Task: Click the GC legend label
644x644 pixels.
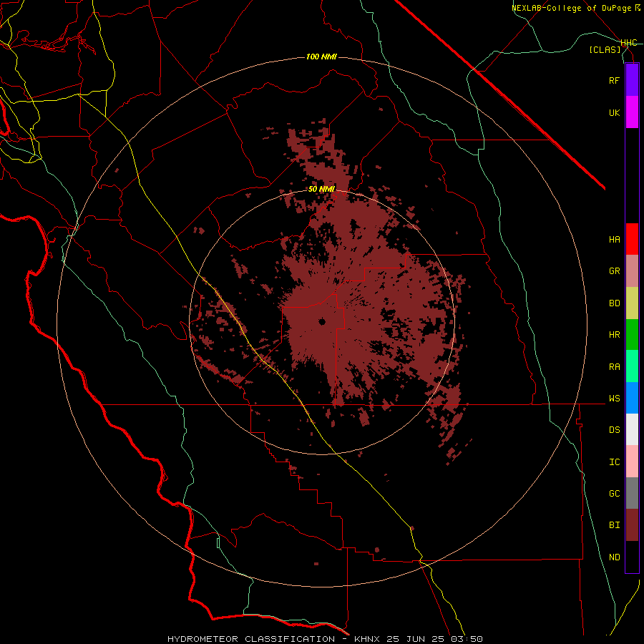Action: pyautogui.click(x=614, y=494)
